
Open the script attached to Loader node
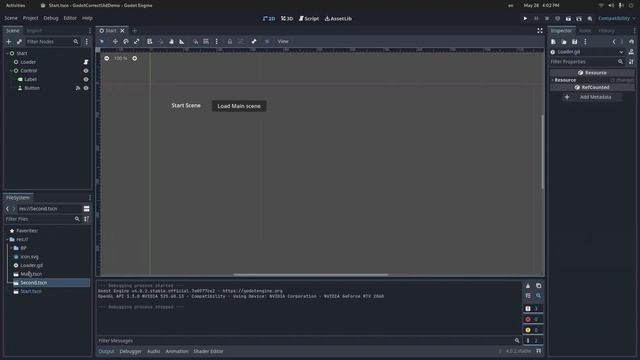pos(86,62)
